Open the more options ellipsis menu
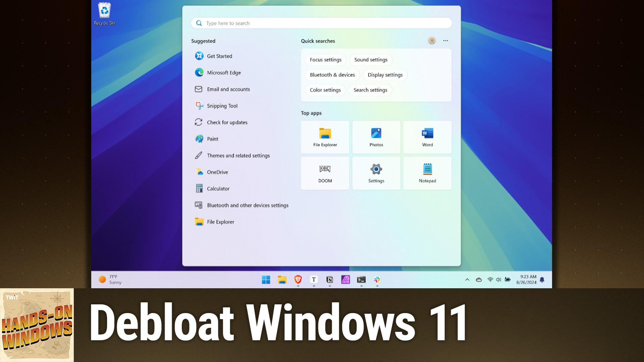The width and height of the screenshot is (644, 362). click(445, 41)
